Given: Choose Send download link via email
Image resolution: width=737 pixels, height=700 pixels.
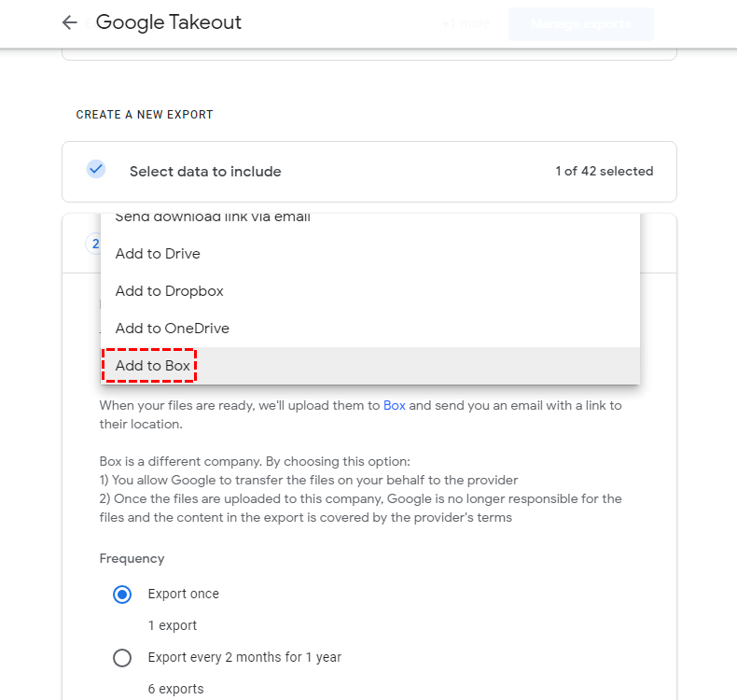Looking at the screenshot, I should [x=213, y=218].
